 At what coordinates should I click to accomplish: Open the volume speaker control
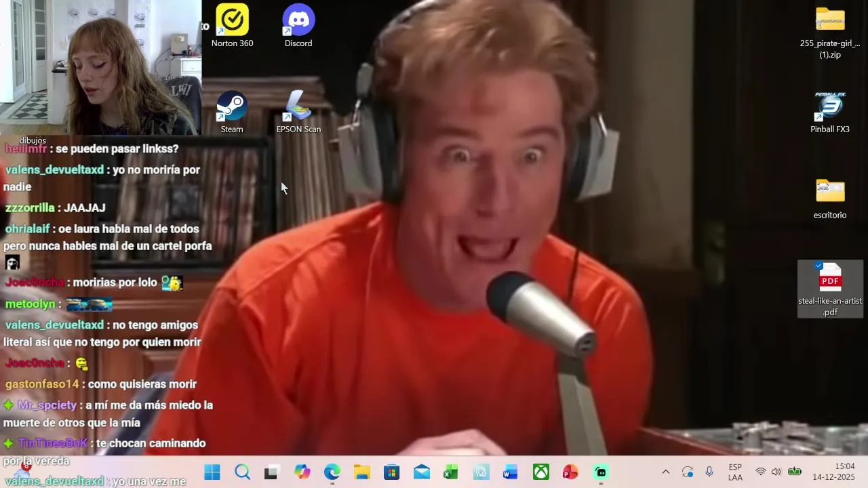(x=776, y=472)
